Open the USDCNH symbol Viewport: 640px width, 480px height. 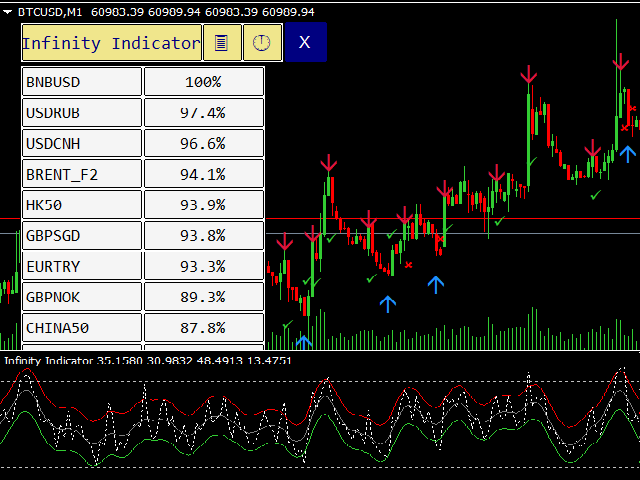(82, 144)
